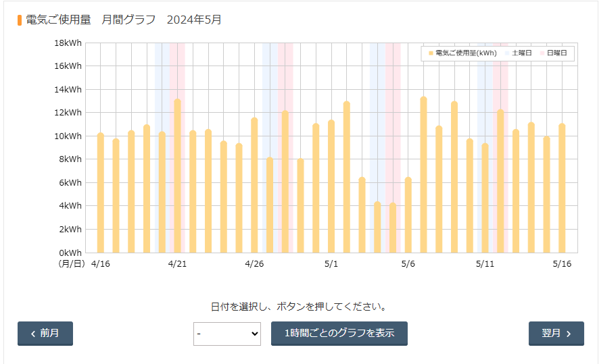Image resolution: width=599 pixels, height=364 pixels.
Task: Click the 18kWh y-axis label
Action: click(68, 43)
